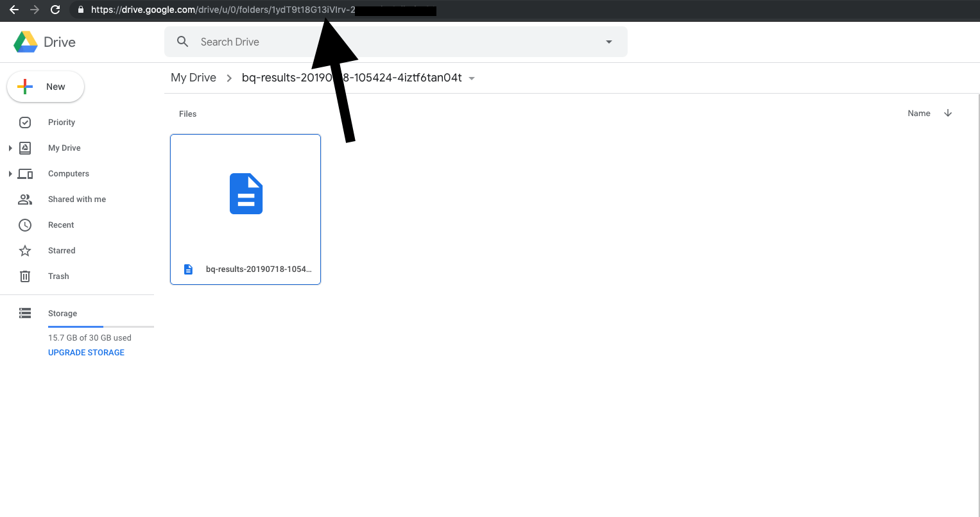Click the storage usage progress bar
The height and width of the screenshot is (517, 980).
101,326
